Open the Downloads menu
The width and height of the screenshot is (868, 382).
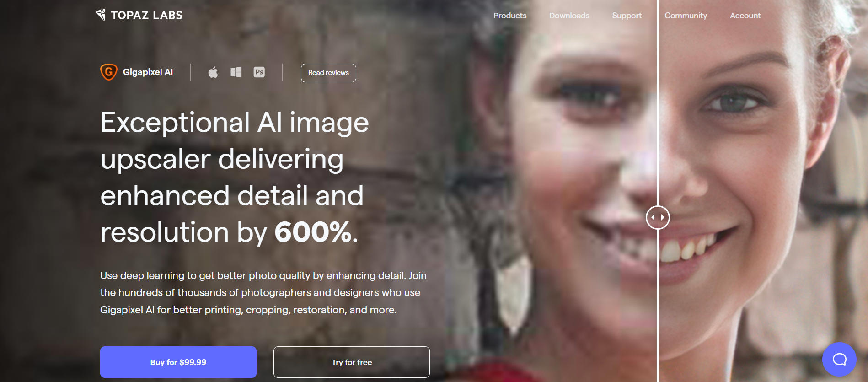click(569, 16)
